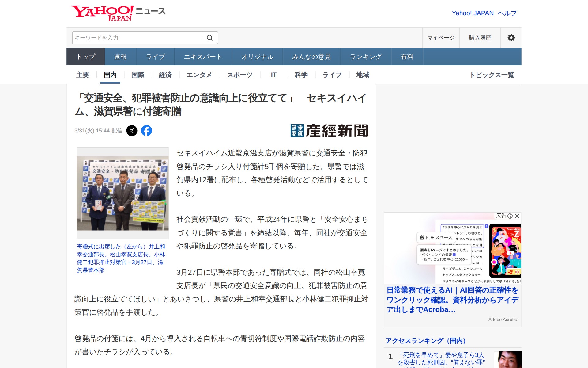The image size is (588, 368).
Task: Select the スポーツ category
Action: pos(239,75)
